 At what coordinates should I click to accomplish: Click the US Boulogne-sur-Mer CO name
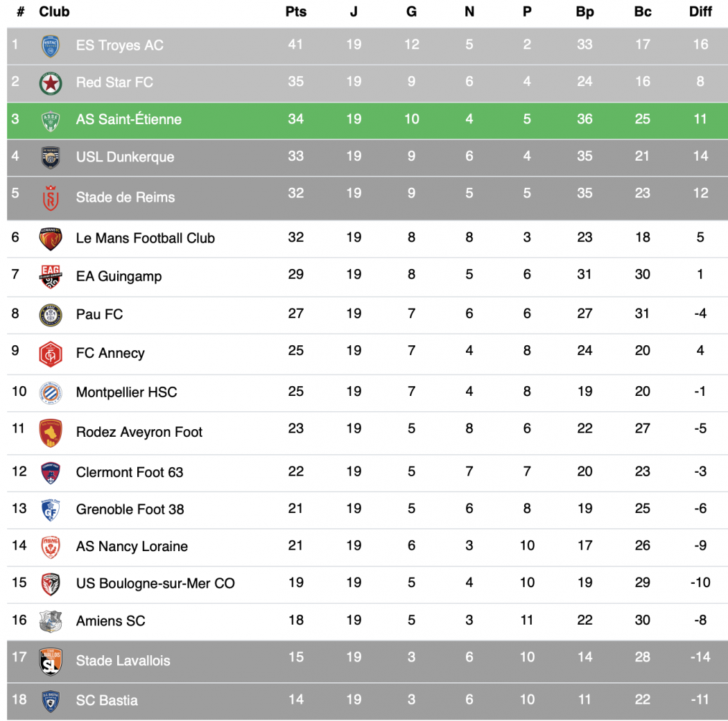click(x=155, y=583)
